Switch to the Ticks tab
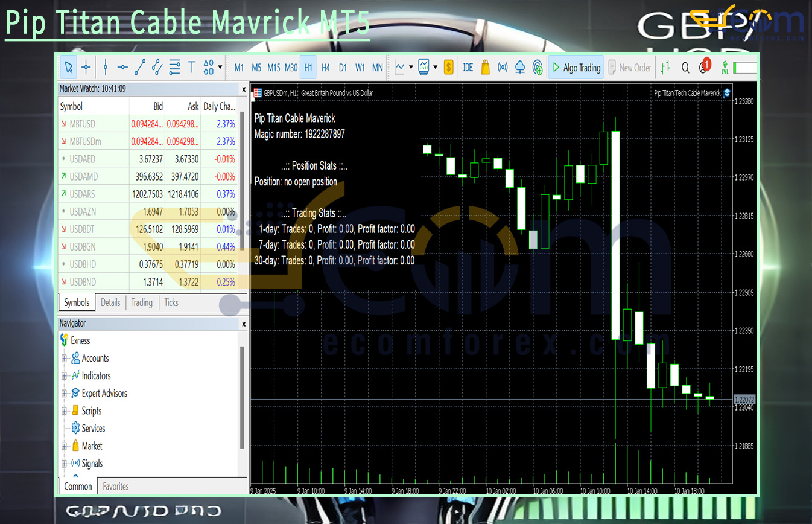Image resolution: width=812 pixels, height=524 pixels. tap(171, 302)
